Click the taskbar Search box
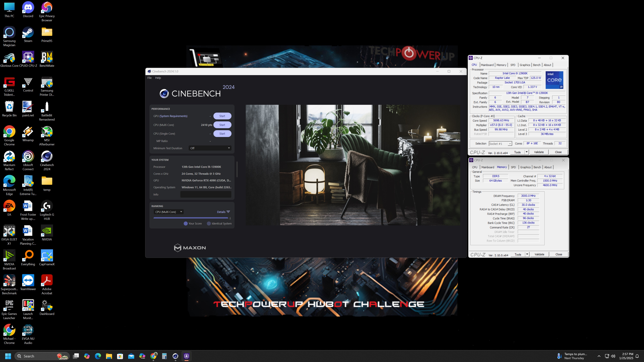644x362 pixels. point(42,356)
